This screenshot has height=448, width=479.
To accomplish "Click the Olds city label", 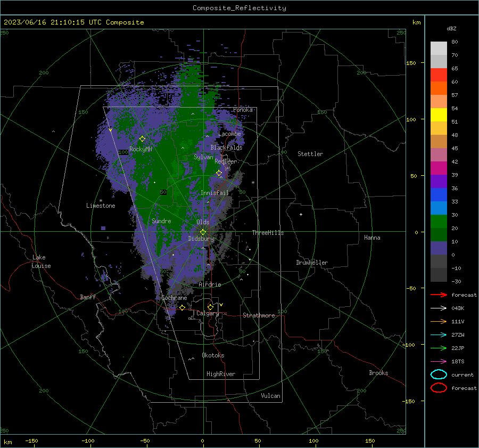I will pos(203,222).
